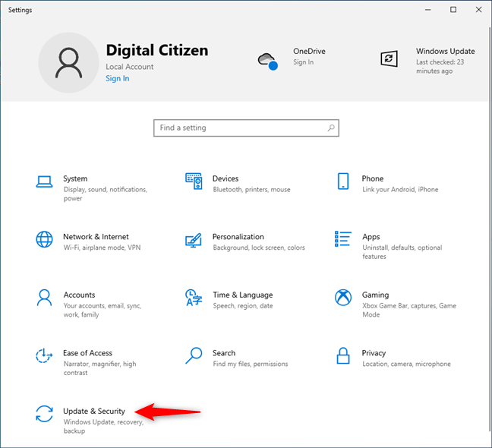Click 'Find my files, permissions' description
This screenshot has height=448, width=492.
(250, 364)
